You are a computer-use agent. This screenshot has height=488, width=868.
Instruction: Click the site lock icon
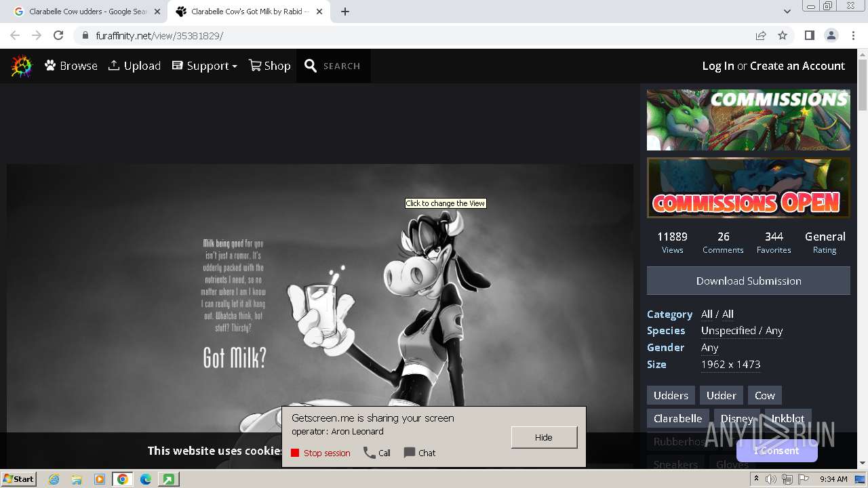(x=85, y=35)
